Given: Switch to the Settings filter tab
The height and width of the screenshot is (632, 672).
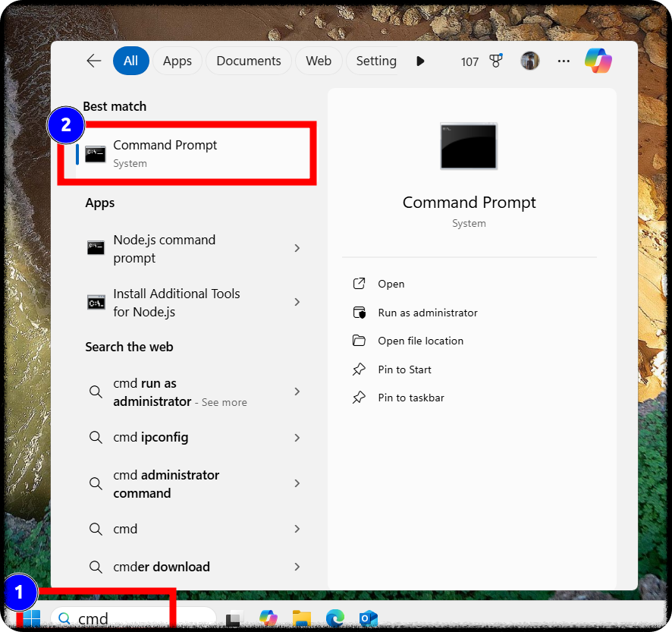Looking at the screenshot, I should click(x=373, y=61).
